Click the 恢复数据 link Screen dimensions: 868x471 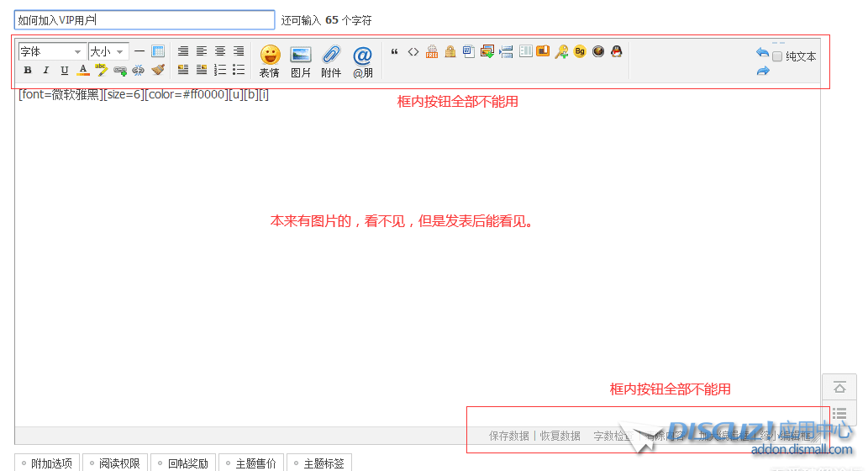point(560,436)
